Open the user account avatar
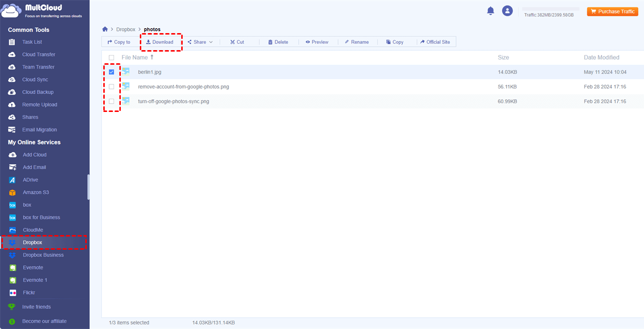The width and height of the screenshot is (644, 329). [508, 11]
